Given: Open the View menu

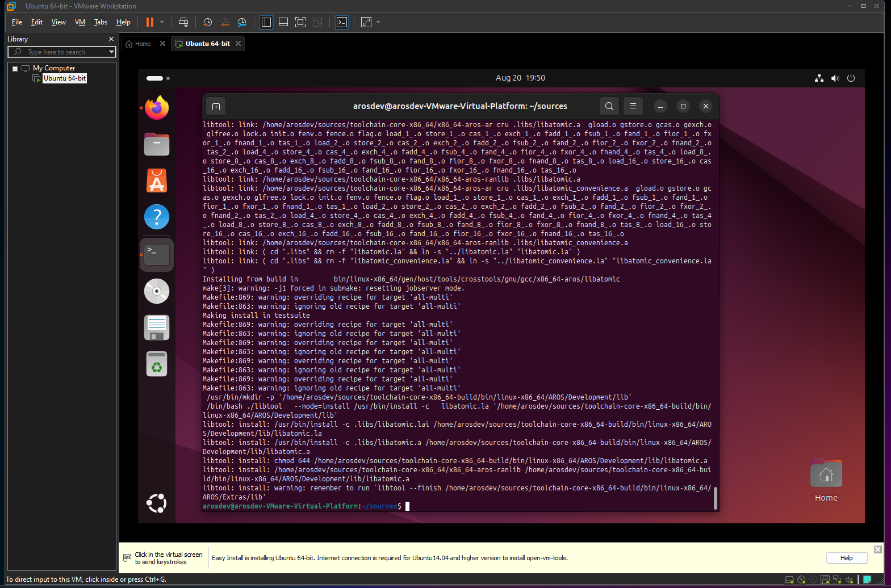Looking at the screenshot, I should pos(58,22).
